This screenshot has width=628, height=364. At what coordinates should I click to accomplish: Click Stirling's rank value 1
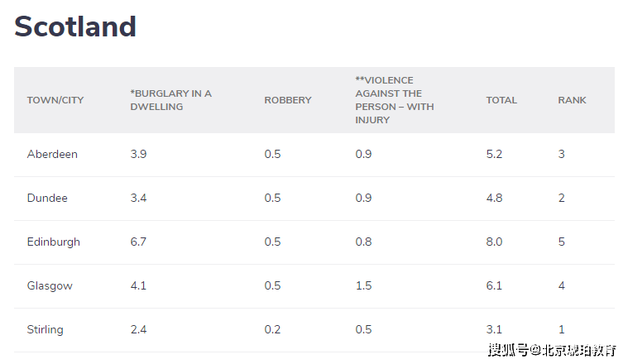[x=561, y=330]
